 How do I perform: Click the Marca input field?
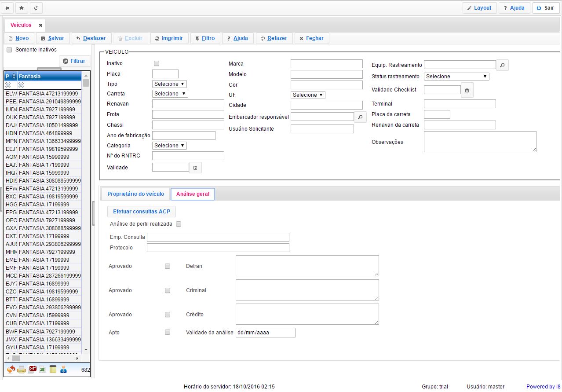[x=327, y=64]
